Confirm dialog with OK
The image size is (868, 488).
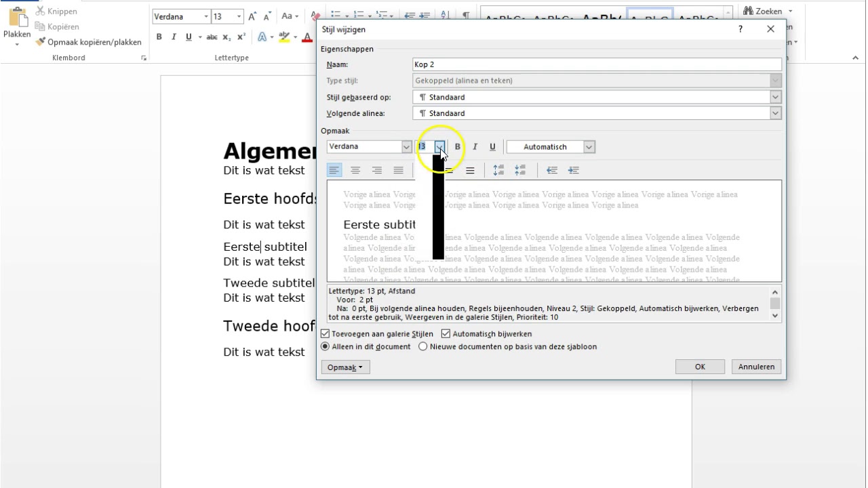click(x=700, y=367)
